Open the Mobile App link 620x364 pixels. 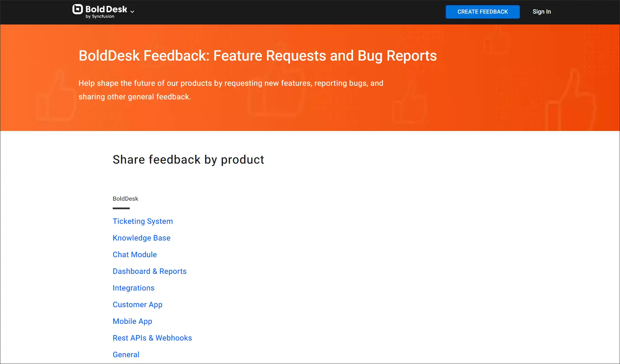click(132, 321)
